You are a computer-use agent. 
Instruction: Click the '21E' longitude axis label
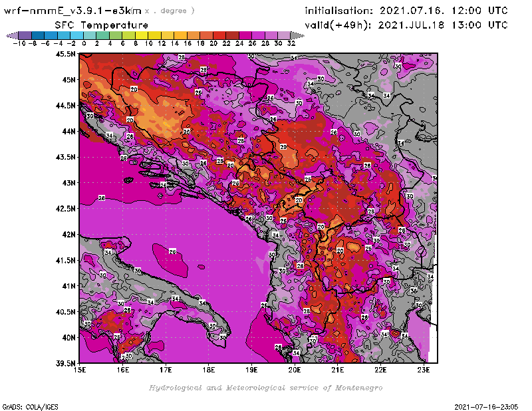click(x=338, y=370)
